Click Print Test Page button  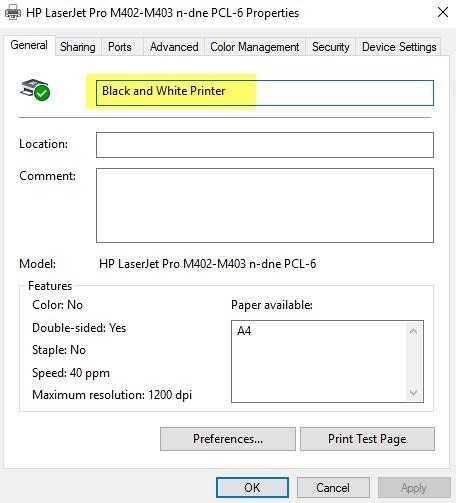pos(367,439)
